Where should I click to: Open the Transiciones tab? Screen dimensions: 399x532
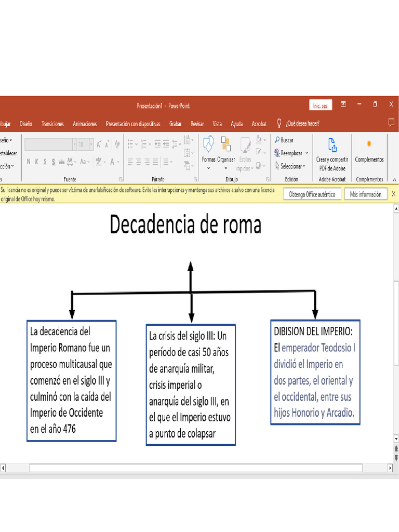pos(52,124)
